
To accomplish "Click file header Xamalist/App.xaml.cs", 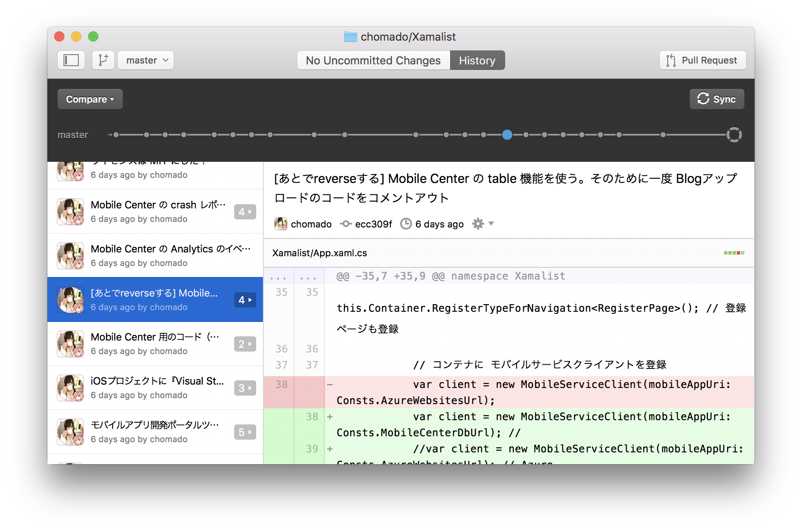I will tap(320, 253).
